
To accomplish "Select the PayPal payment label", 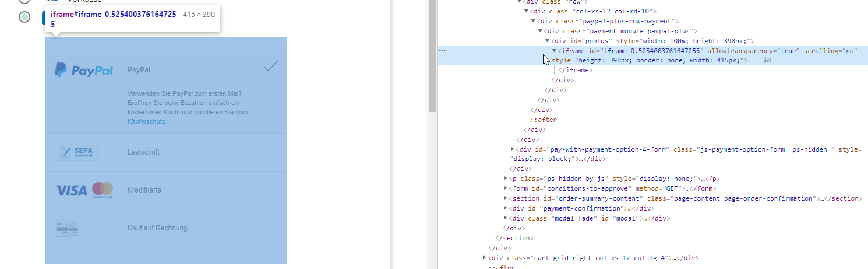I will [139, 70].
